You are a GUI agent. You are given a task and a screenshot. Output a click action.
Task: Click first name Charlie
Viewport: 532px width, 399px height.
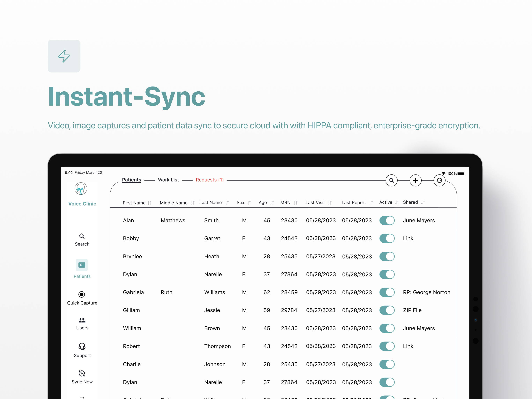(132, 364)
